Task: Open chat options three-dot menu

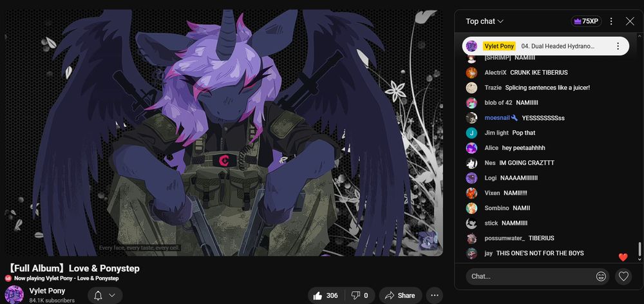Action: tap(611, 21)
